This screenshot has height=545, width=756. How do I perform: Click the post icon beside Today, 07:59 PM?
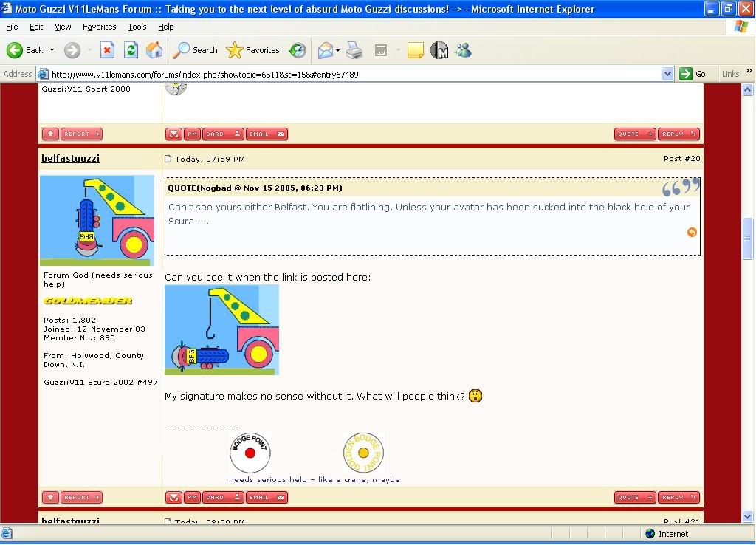(168, 159)
